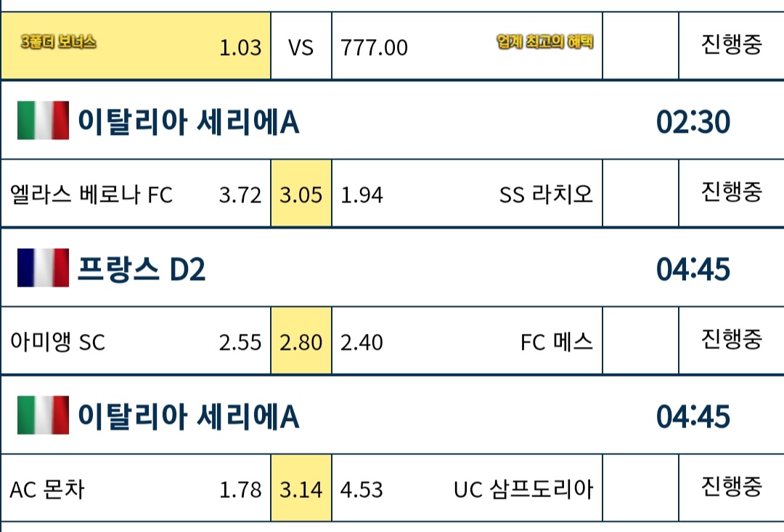
Task: Pick UC 삼프도리아 away win at 4.53
Action: coord(467,488)
